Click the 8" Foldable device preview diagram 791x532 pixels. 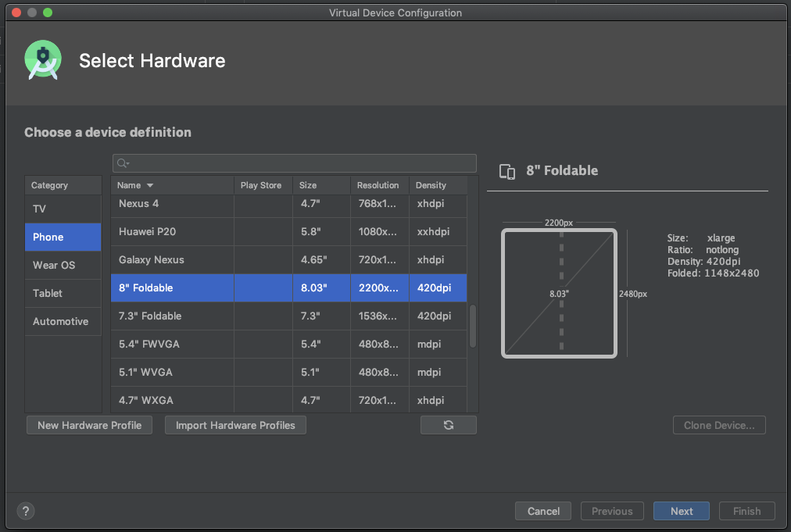point(560,293)
